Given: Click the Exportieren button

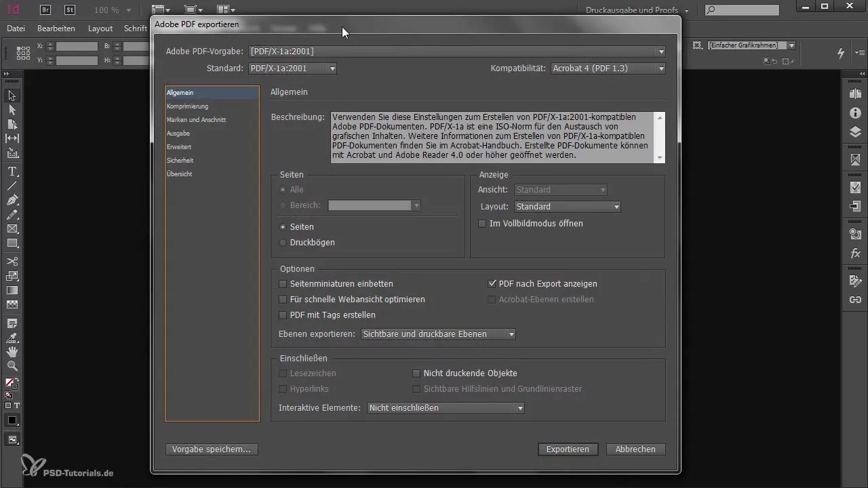Looking at the screenshot, I should (568, 449).
